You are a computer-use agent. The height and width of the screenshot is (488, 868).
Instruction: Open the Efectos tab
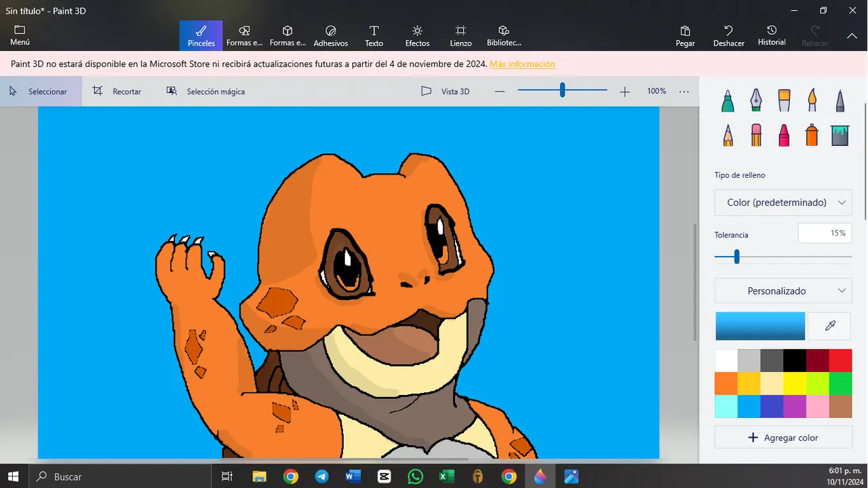coord(417,35)
